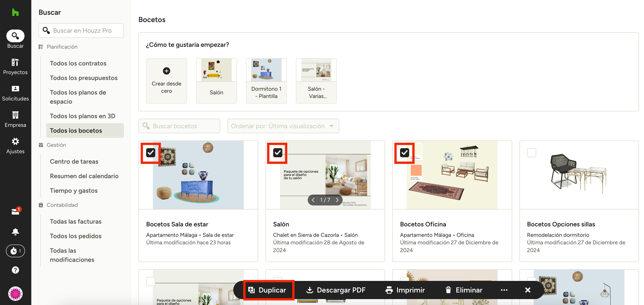This screenshot has width=644, height=305.
Task: Open the Bocetos Opciones sillas thumbnail
Action: (x=579, y=175)
